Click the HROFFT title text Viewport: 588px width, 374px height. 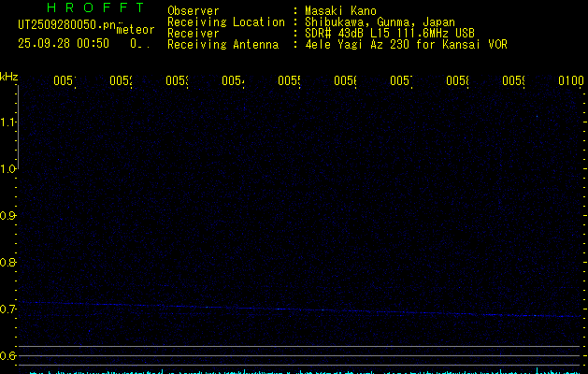[95, 8]
